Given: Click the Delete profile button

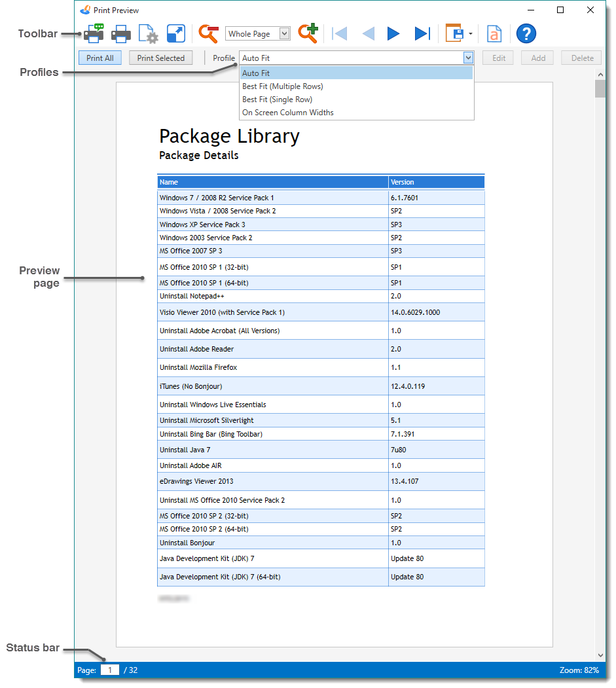Looking at the screenshot, I should point(582,58).
